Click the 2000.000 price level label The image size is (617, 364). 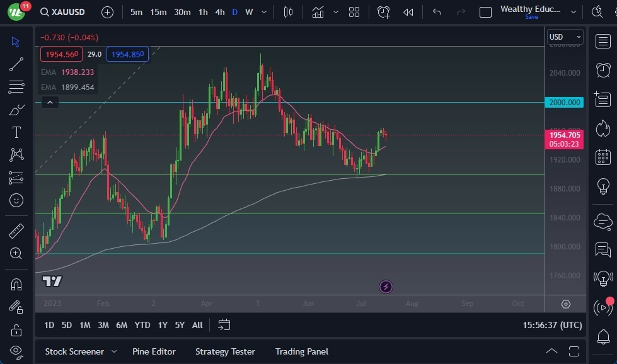[565, 102]
